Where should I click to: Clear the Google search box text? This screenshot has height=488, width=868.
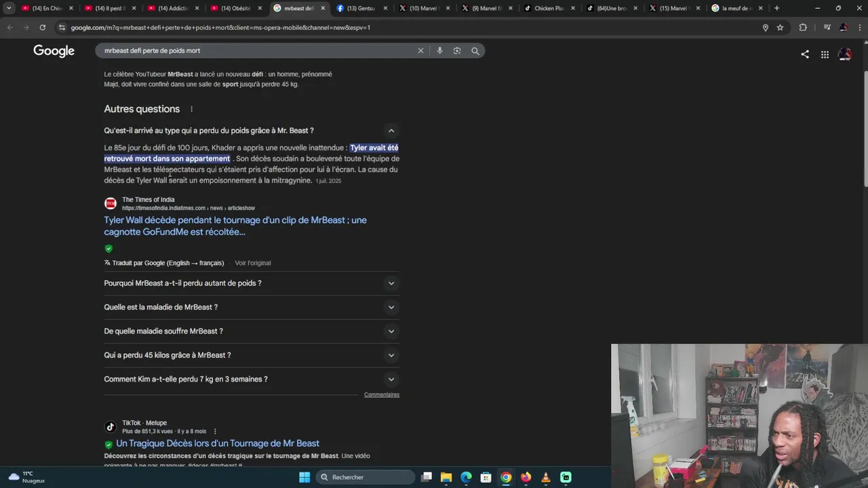pyautogui.click(x=420, y=51)
